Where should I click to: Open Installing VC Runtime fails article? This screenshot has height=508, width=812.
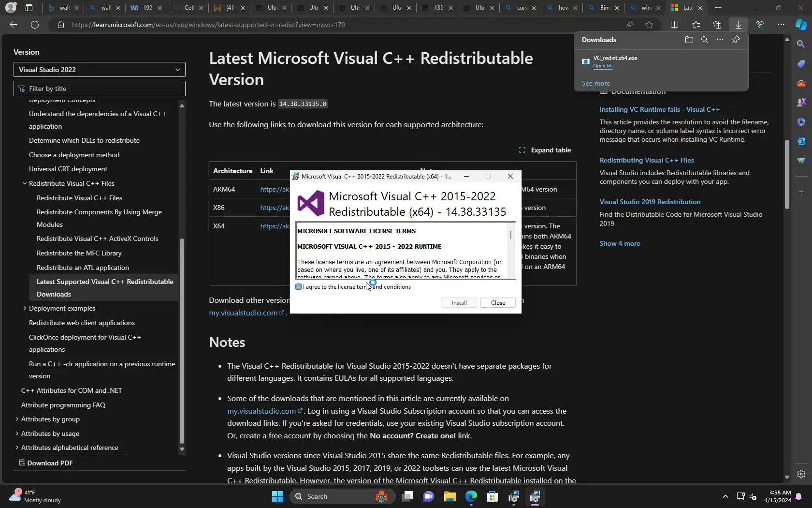click(x=659, y=109)
